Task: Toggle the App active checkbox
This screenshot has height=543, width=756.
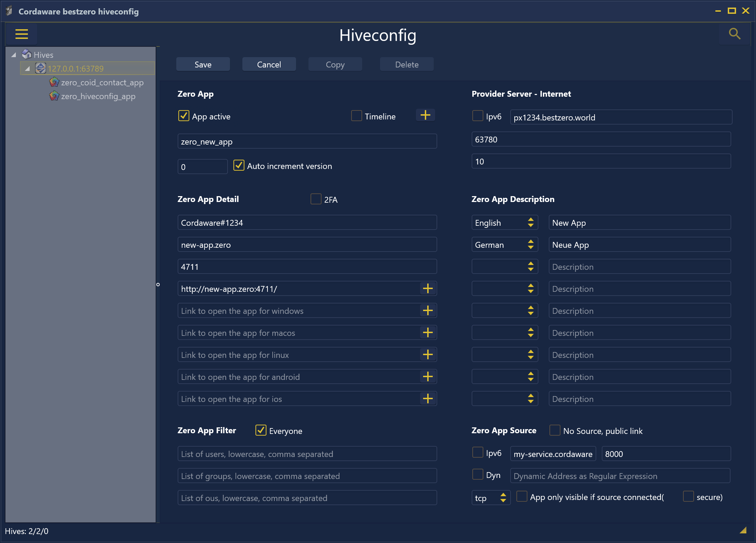Action: [x=183, y=116]
